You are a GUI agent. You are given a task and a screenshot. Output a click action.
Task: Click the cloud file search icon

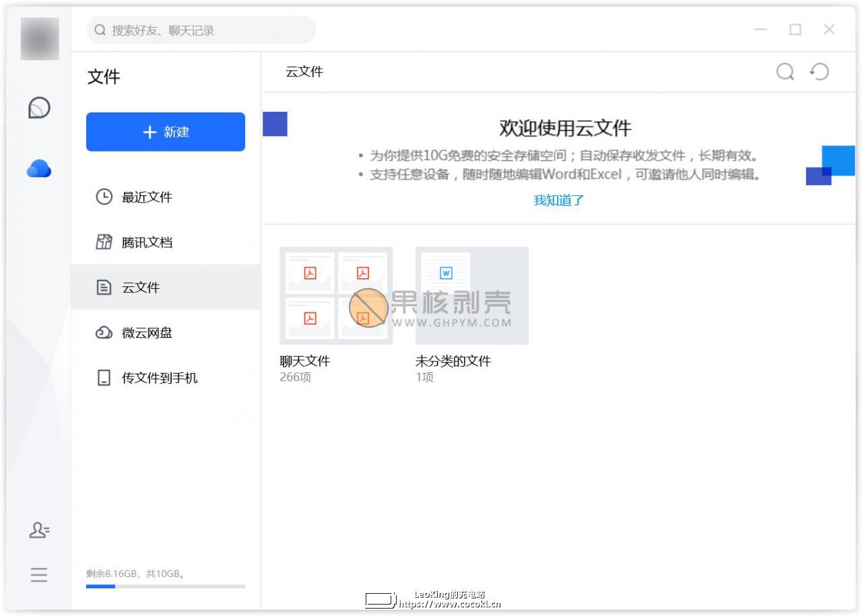coord(785,71)
